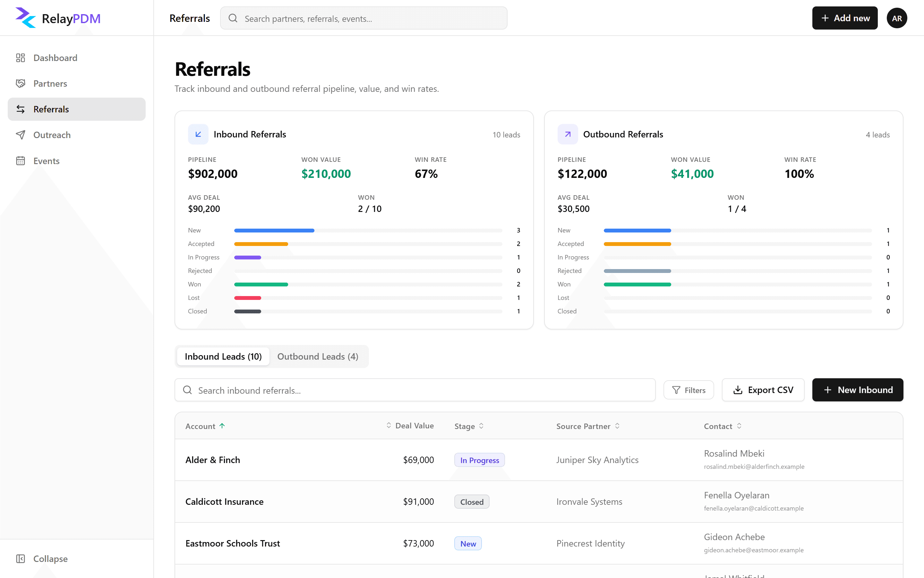Click the In Progress stage badge

pyautogui.click(x=480, y=460)
